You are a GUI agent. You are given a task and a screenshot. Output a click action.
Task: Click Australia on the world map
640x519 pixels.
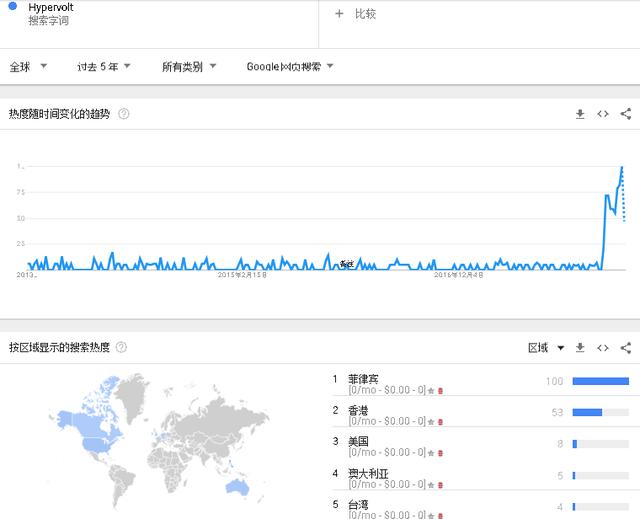tap(237, 487)
